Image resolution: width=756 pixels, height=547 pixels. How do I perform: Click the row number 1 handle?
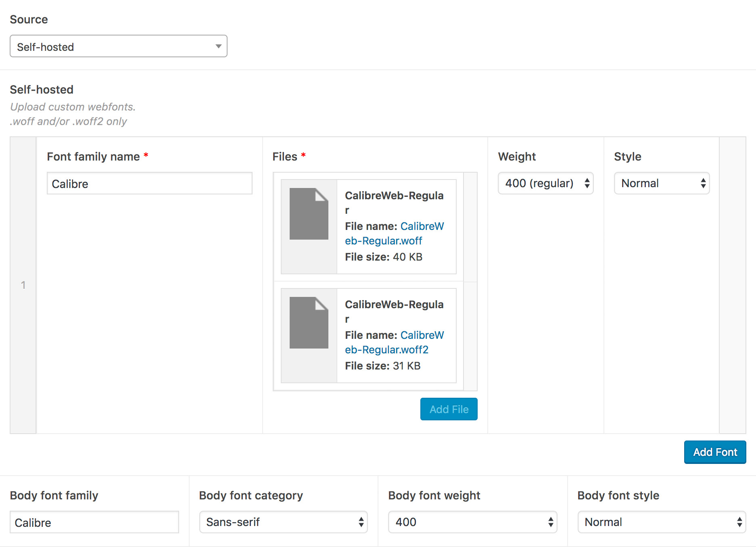tap(23, 285)
